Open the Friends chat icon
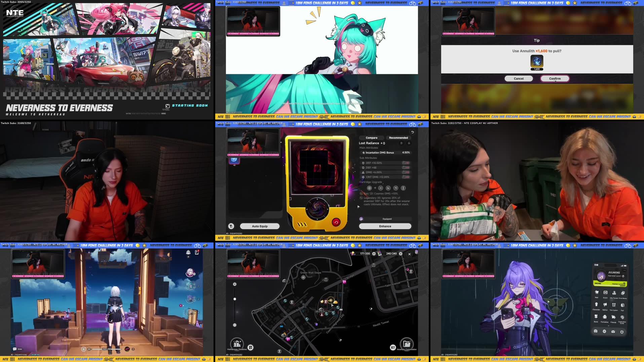Image resolution: width=644 pixels, height=362 pixels. (x=613, y=317)
